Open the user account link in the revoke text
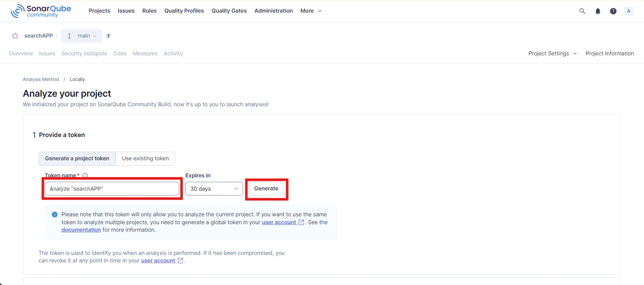This screenshot has height=285, width=644. click(158, 261)
